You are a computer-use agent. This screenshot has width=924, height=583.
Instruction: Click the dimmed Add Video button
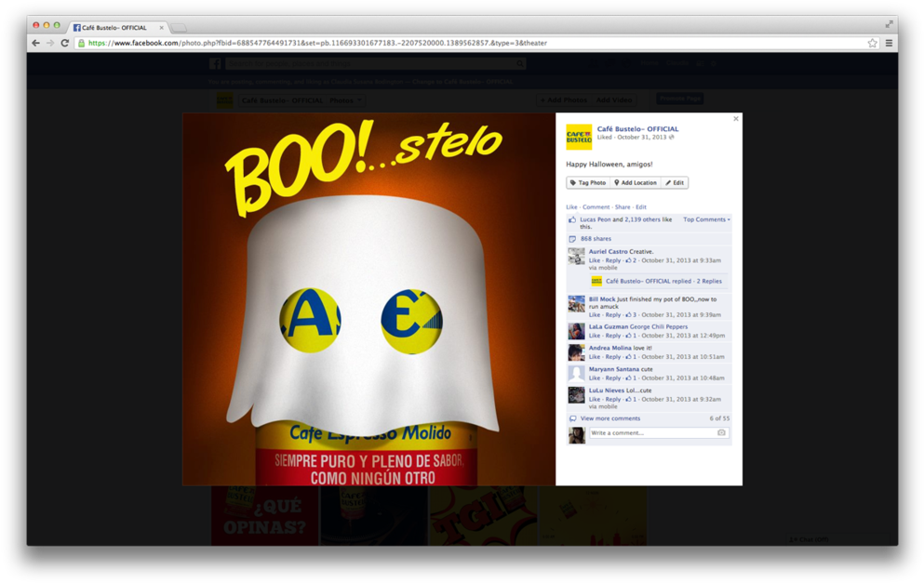(614, 100)
